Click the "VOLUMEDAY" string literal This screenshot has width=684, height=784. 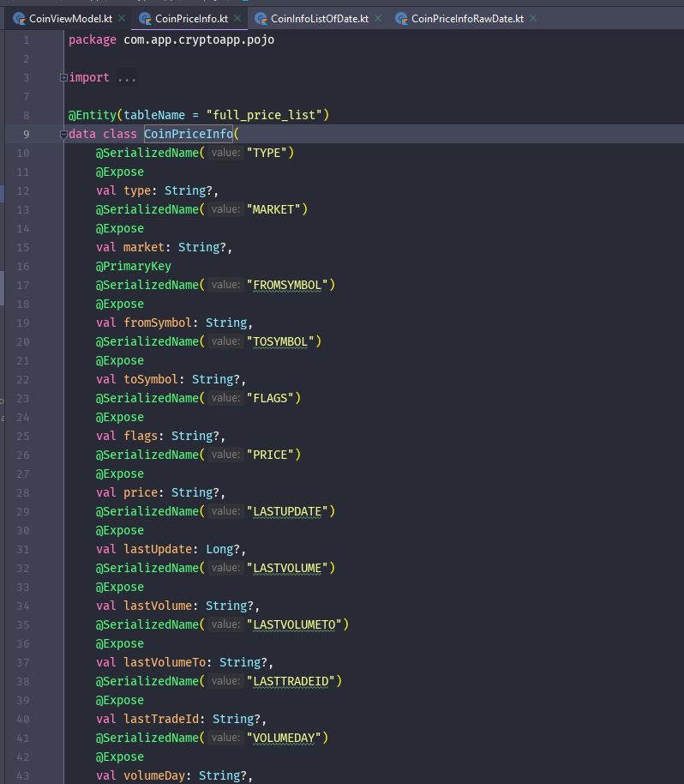[284, 738]
